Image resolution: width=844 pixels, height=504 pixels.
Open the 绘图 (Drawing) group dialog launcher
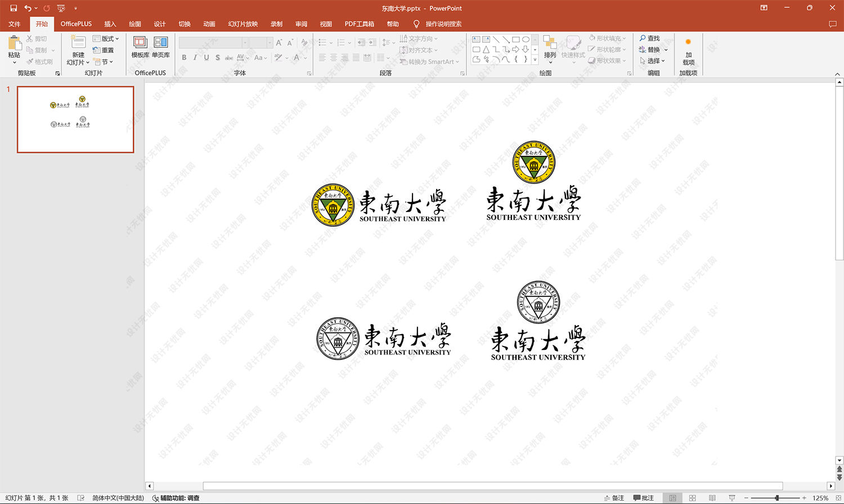630,73
